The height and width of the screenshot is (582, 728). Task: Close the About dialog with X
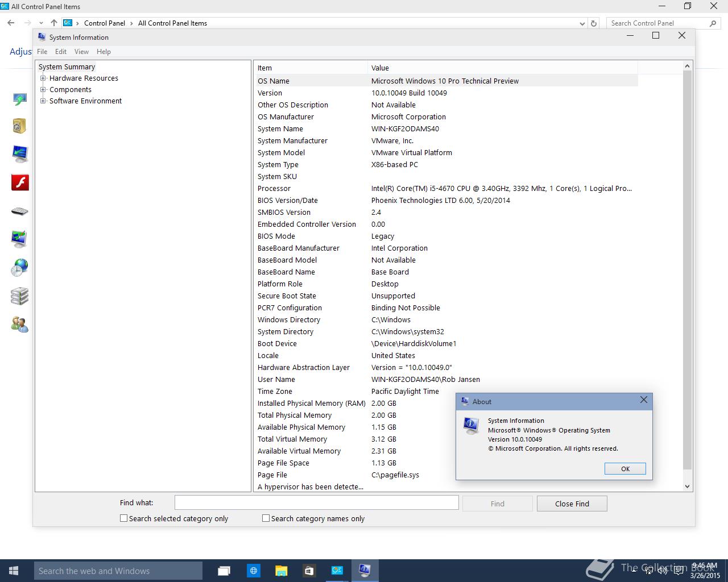click(x=644, y=400)
